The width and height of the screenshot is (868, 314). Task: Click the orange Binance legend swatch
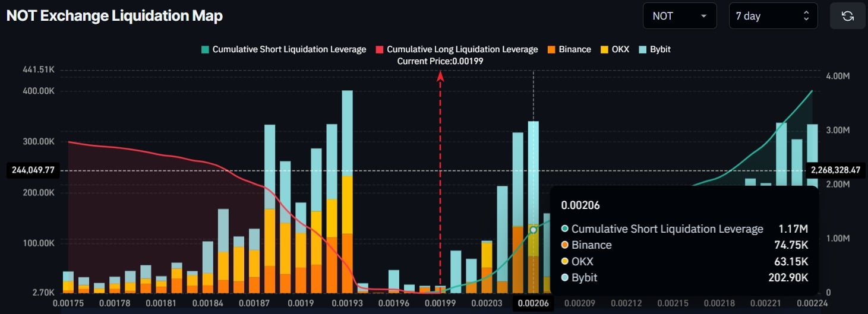tap(551, 49)
